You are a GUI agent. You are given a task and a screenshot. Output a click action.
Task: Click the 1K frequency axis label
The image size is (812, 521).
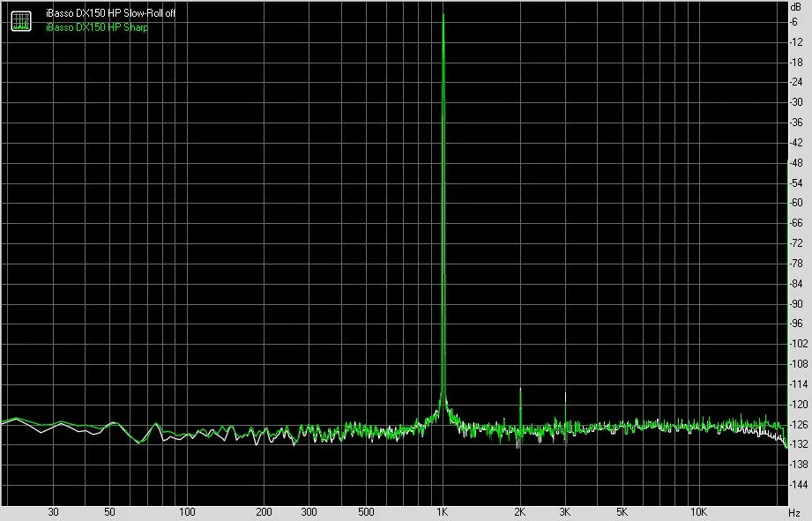[443, 512]
